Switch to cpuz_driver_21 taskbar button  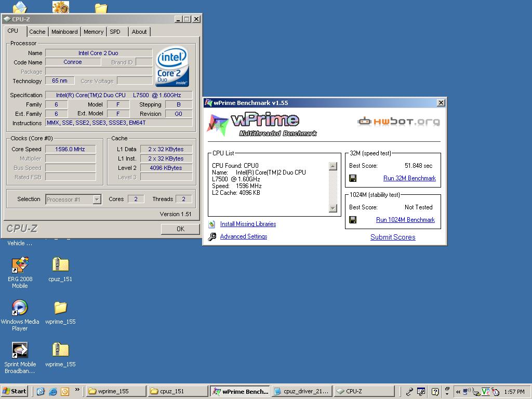302,391
